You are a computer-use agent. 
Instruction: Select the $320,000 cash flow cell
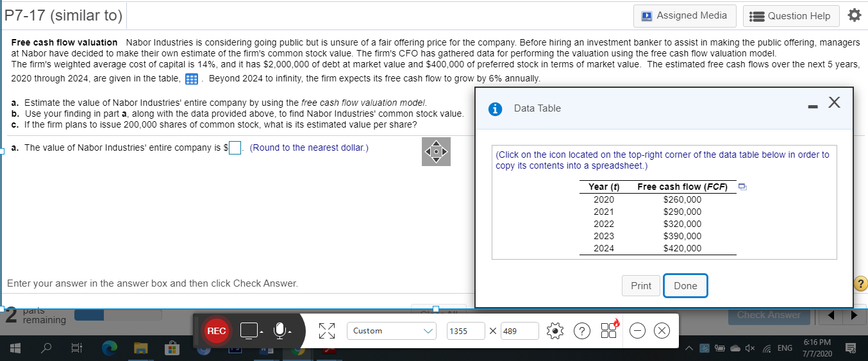(682, 224)
